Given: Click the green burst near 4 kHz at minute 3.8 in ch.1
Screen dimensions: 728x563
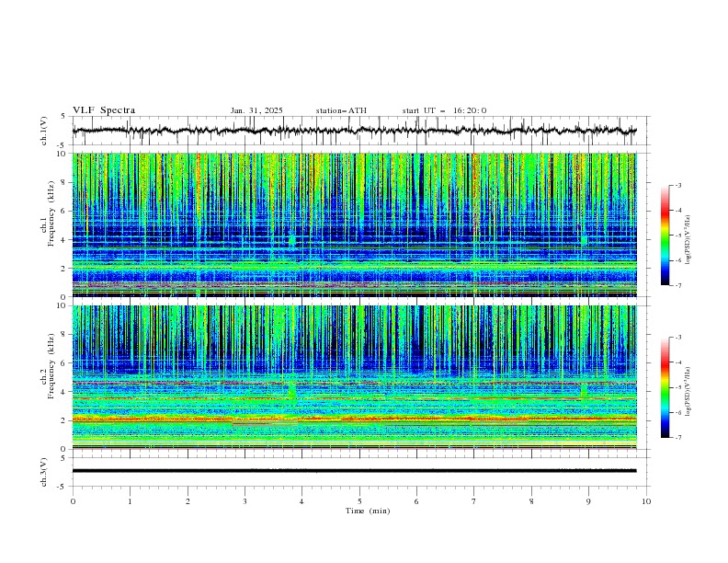Looking at the screenshot, I should pyautogui.click(x=292, y=241).
